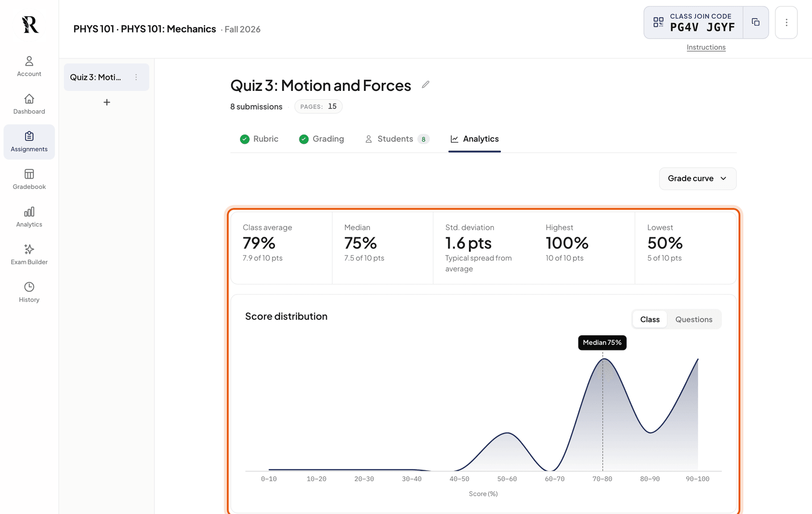Open the Students tab
812x514 pixels.
pyautogui.click(x=397, y=139)
